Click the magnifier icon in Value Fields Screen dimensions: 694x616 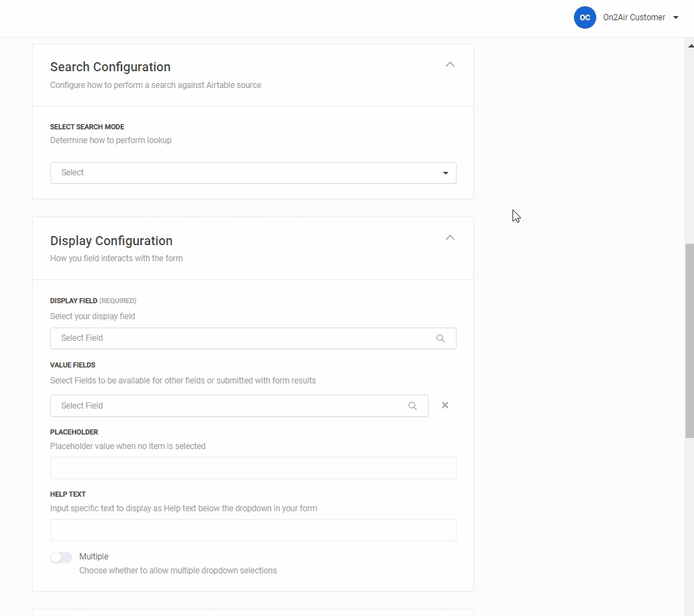click(x=413, y=406)
